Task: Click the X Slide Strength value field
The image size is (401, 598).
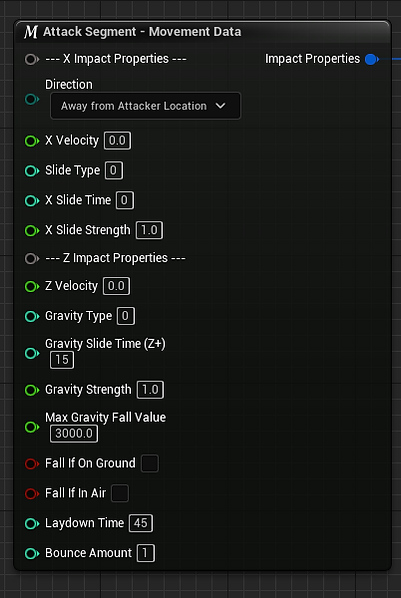Action: pyautogui.click(x=149, y=230)
